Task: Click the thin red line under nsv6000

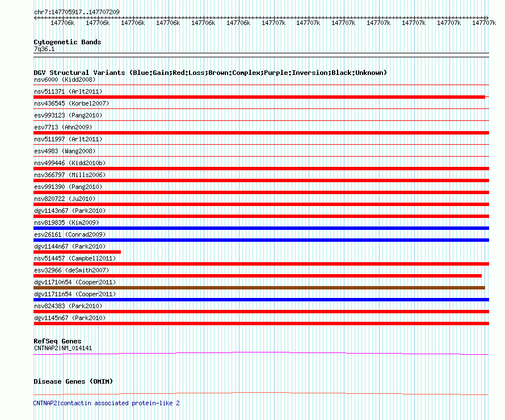Action: (261, 85)
